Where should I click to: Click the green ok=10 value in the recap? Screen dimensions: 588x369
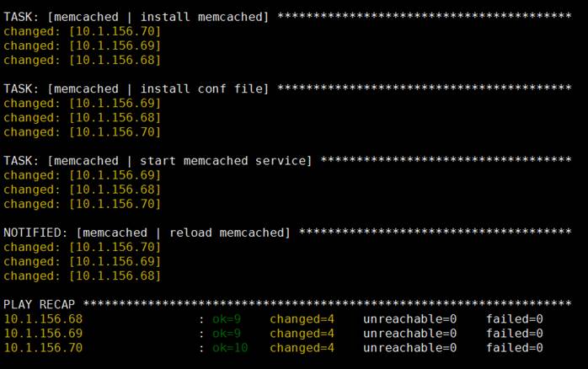tap(230, 348)
